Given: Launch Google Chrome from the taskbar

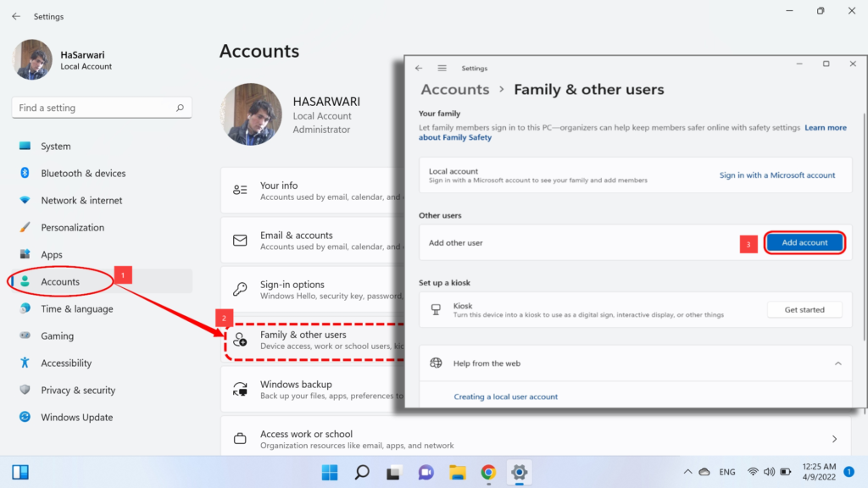Looking at the screenshot, I should tap(487, 472).
